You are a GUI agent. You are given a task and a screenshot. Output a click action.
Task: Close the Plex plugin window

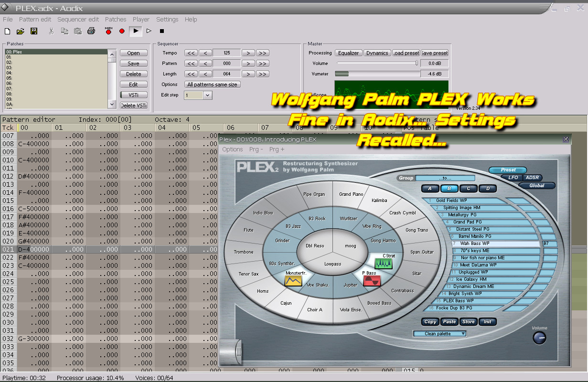coord(566,139)
